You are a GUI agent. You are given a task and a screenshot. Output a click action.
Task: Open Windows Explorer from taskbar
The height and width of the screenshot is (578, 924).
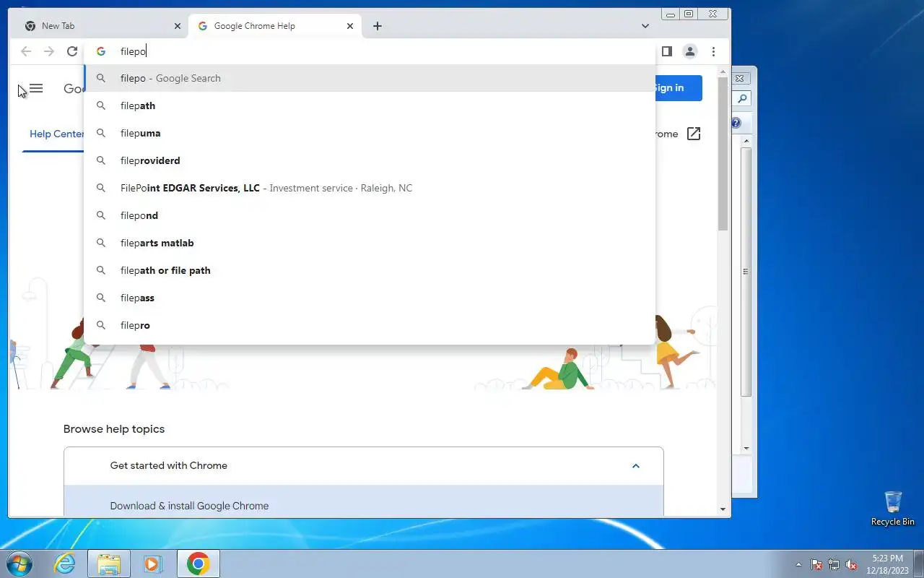pyautogui.click(x=108, y=564)
